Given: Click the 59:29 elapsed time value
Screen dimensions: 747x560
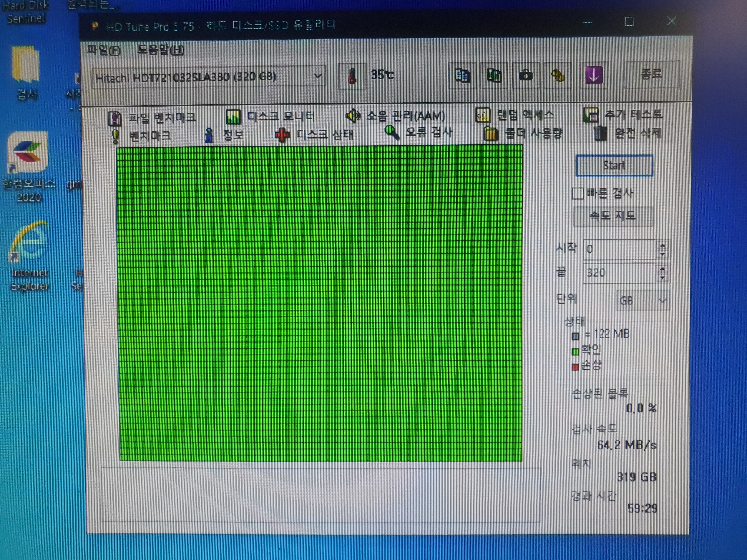Looking at the screenshot, I should (642, 508).
